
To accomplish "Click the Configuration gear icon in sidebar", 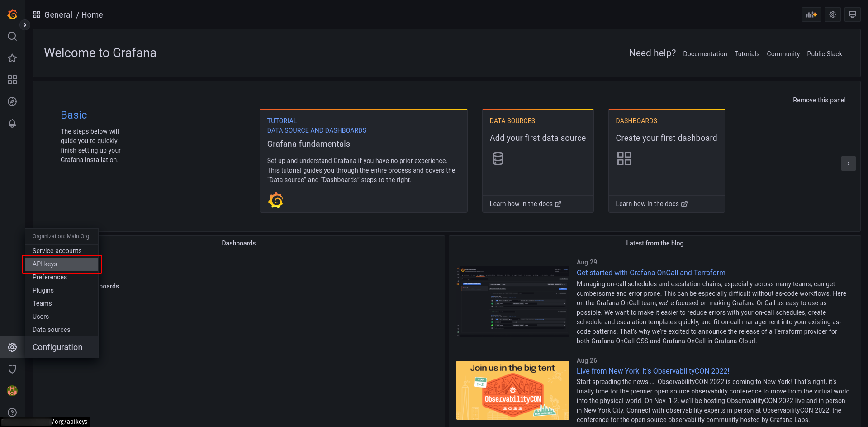I will point(12,347).
